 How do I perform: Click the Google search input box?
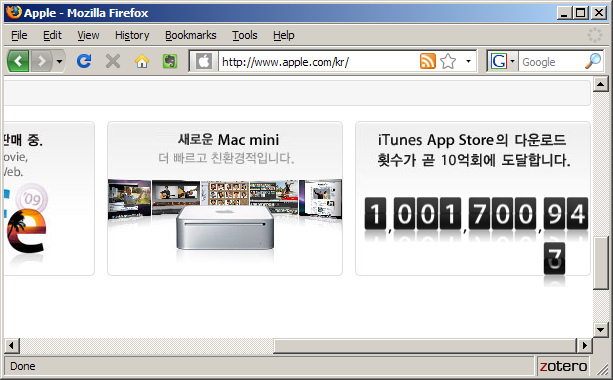coord(551,62)
